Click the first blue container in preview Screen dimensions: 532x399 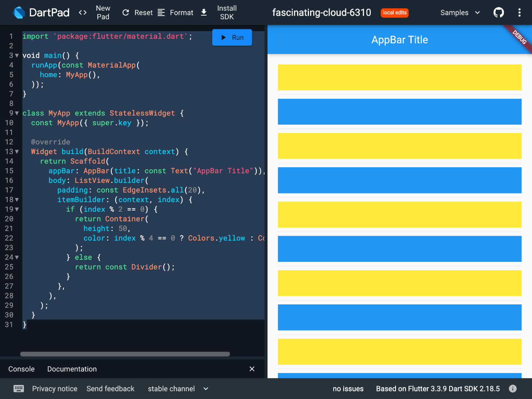[x=400, y=112]
